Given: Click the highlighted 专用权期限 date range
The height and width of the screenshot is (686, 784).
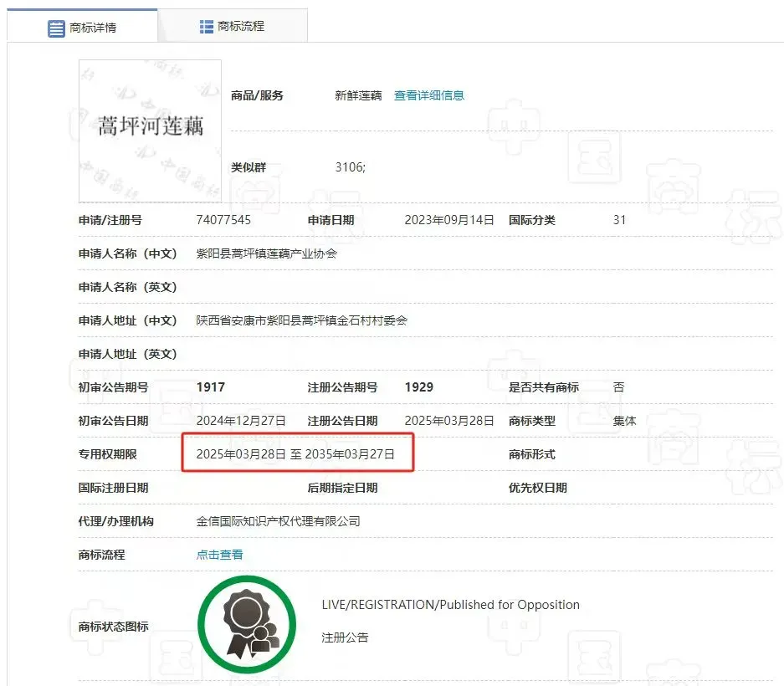Looking at the screenshot, I should 295,454.
